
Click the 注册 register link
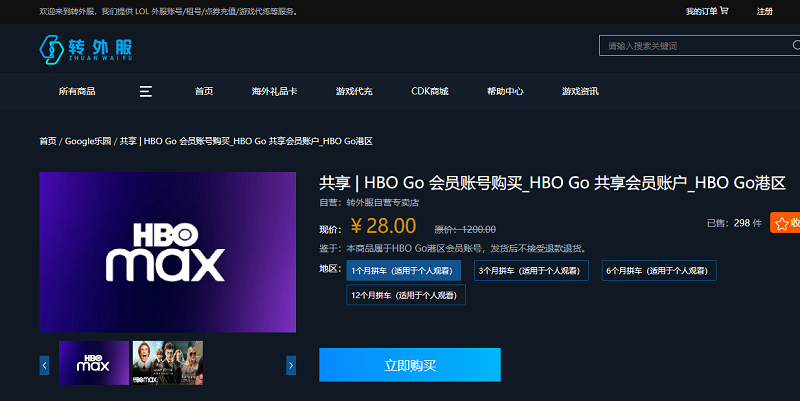(765, 11)
